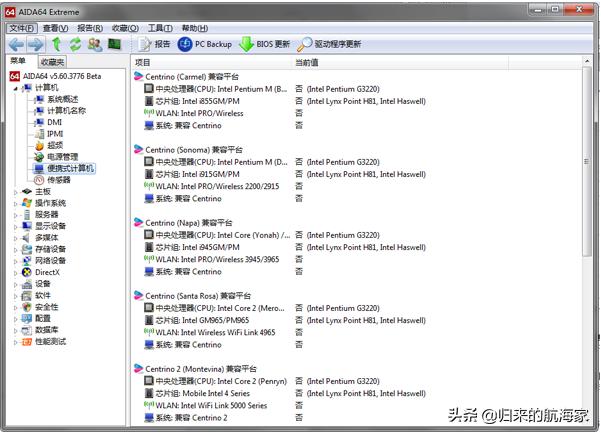Open the 报告(R) menu
This screenshot has width=601, height=435.
[x=90, y=28]
